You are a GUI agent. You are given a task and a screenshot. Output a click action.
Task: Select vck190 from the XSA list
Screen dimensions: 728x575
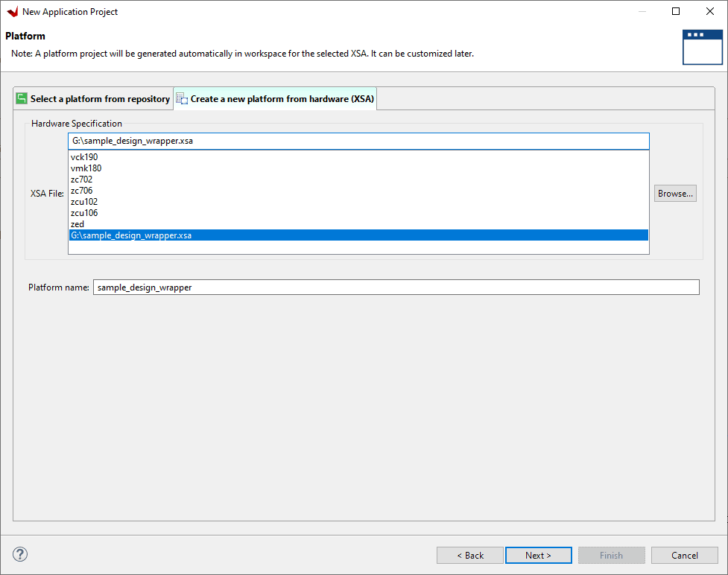tap(84, 157)
